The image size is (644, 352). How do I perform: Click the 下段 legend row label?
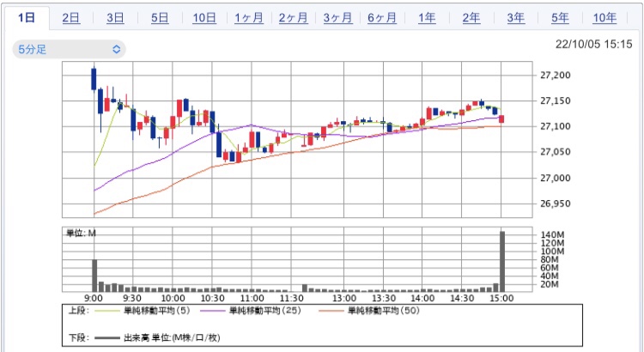tap(79, 338)
